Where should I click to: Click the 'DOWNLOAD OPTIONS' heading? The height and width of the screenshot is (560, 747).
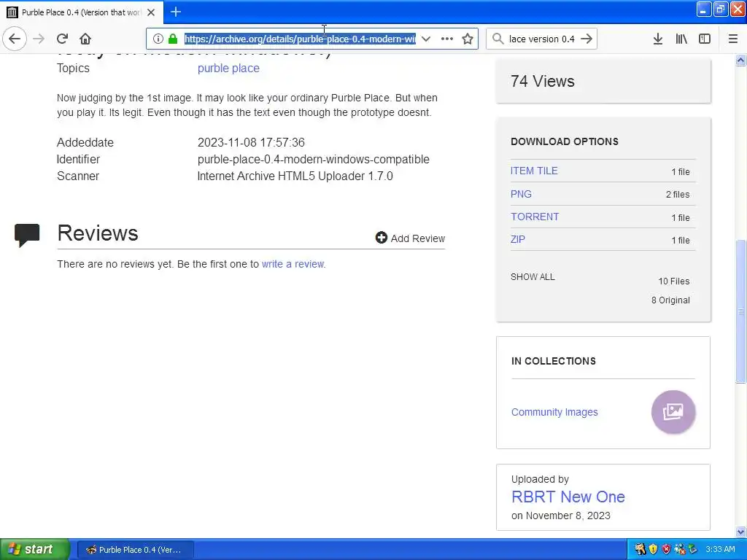tap(565, 142)
